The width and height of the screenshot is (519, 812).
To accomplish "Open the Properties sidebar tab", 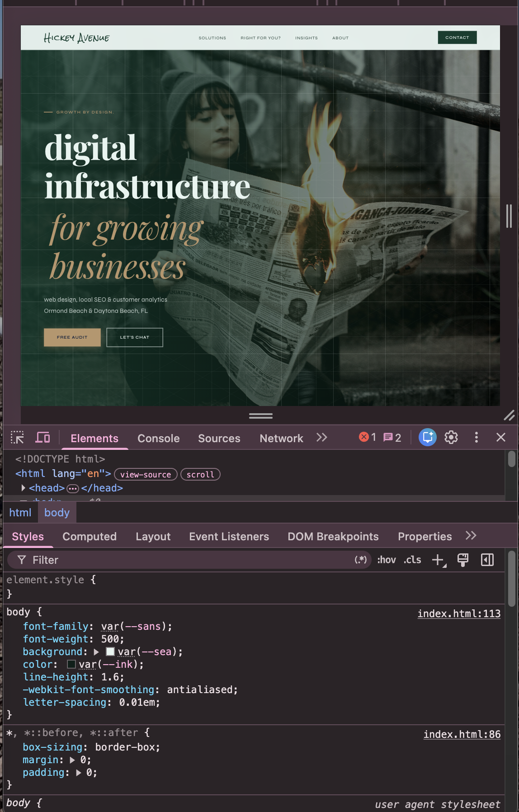I will coord(425,536).
